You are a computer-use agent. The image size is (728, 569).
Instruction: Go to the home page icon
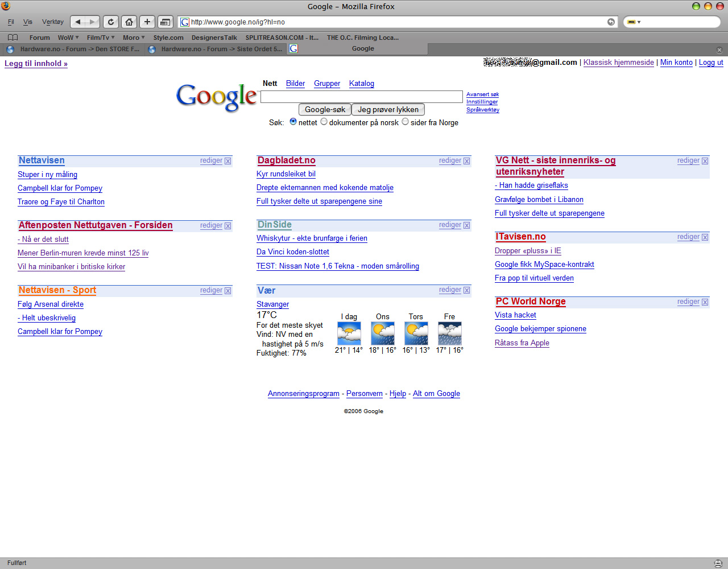click(129, 22)
